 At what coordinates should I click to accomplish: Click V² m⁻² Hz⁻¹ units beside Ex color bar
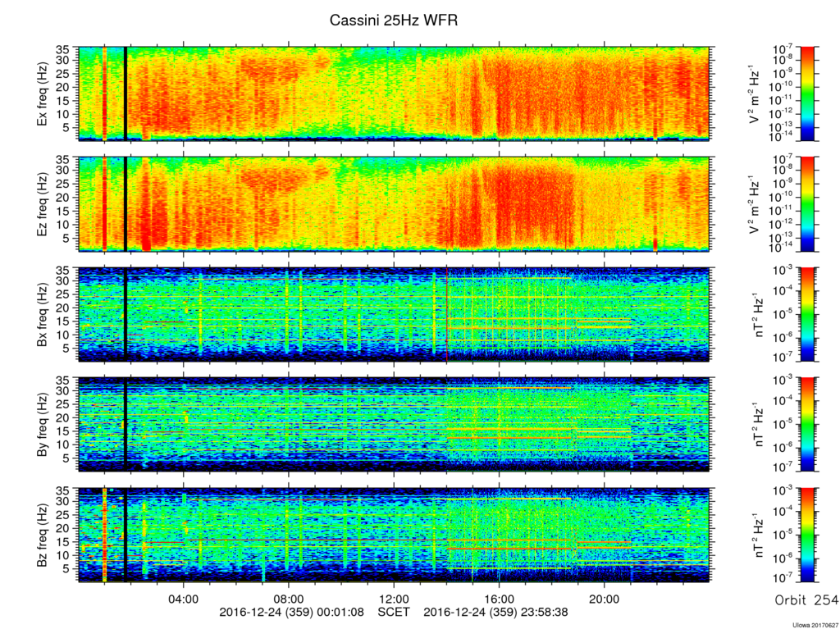(x=755, y=94)
